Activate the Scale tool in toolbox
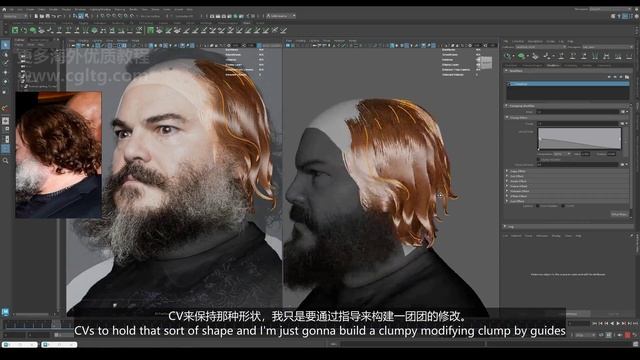The image size is (640, 360). (x=5, y=91)
